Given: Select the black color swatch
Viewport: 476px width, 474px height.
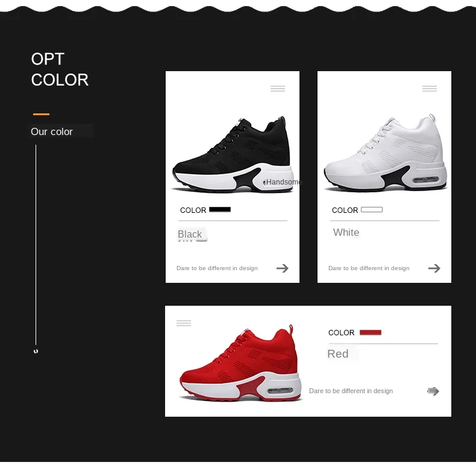Looking at the screenshot, I should coord(220,209).
